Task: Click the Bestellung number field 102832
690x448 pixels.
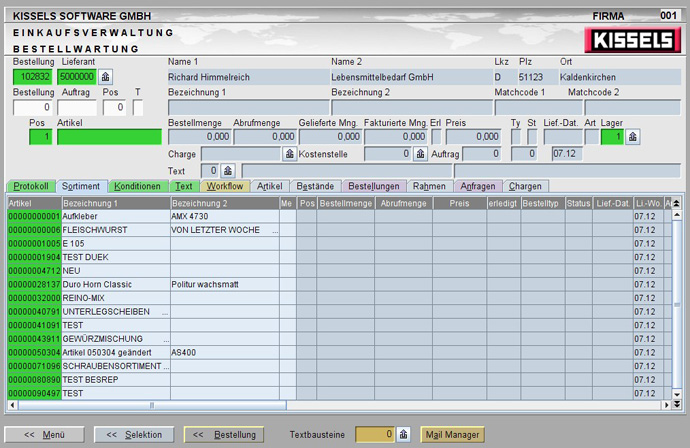Action: [33, 77]
